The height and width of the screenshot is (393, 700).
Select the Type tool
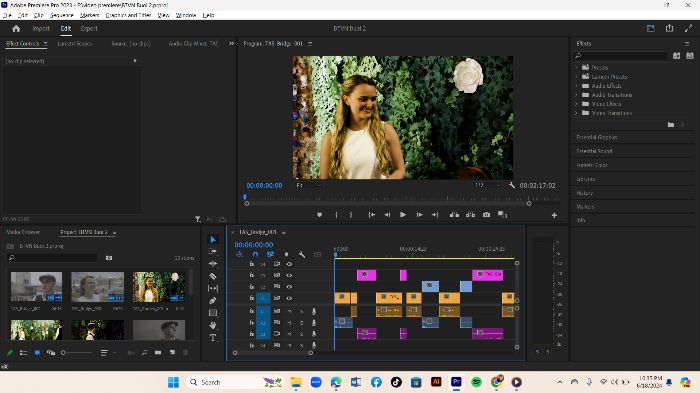[x=213, y=338]
